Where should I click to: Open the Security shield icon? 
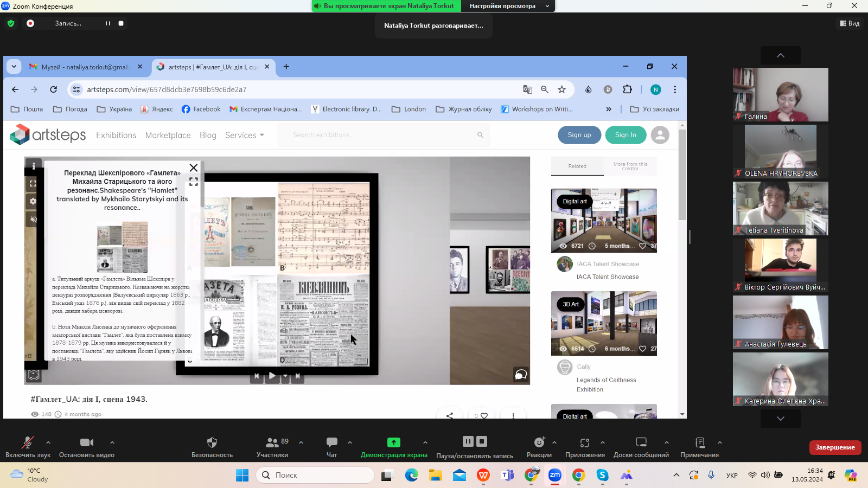click(212, 442)
